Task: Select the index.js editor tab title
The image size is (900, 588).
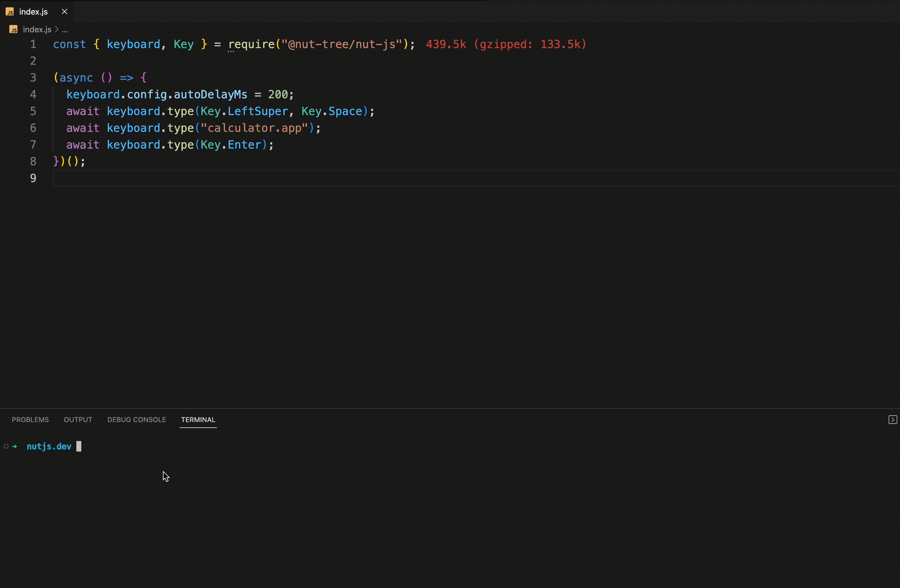Action: 33,12
